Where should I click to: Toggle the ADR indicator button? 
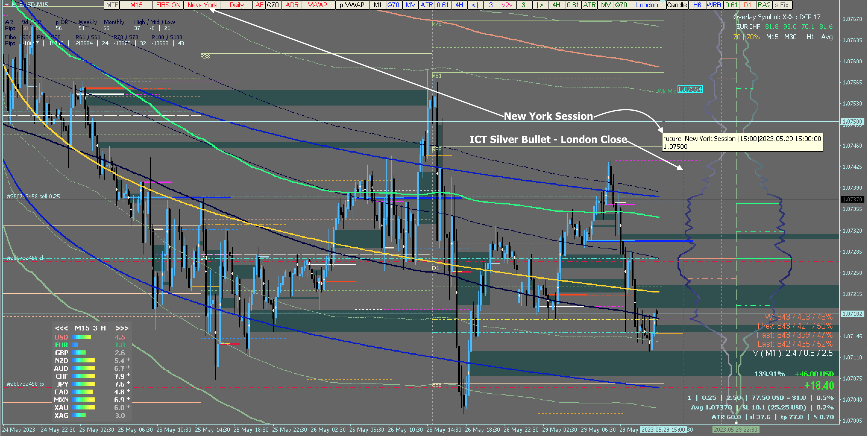click(x=292, y=5)
